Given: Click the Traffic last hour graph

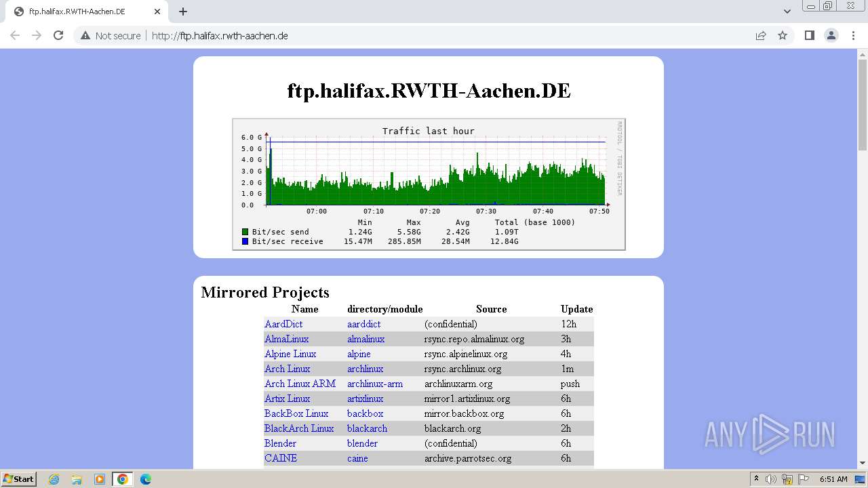Looking at the screenshot, I should pyautogui.click(x=429, y=184).
